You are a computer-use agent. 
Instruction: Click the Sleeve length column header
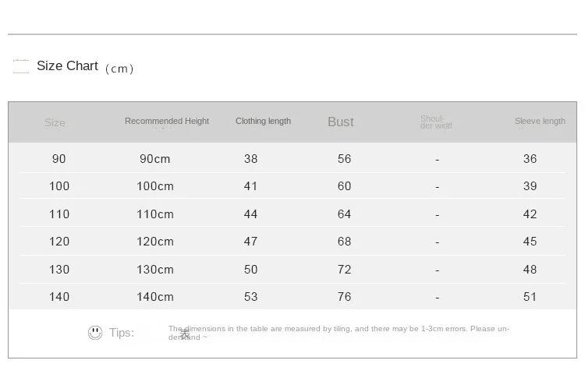coord(540,122)
